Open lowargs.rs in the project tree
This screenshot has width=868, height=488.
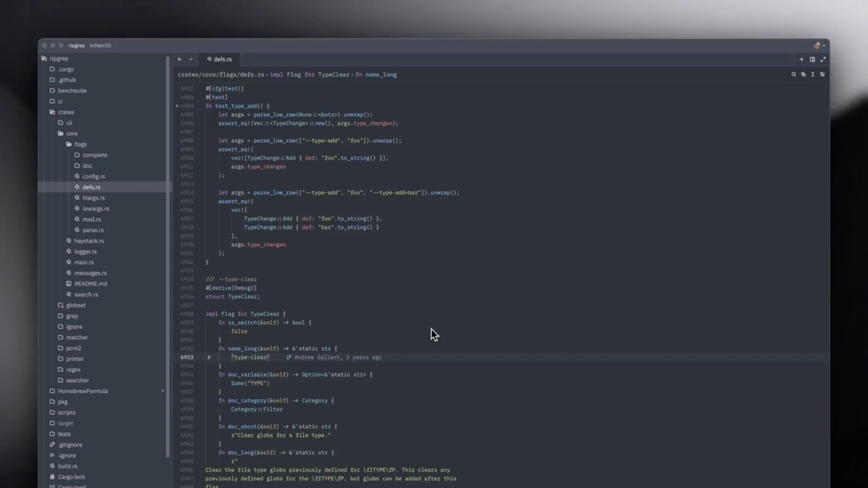[x=96, y=209]
